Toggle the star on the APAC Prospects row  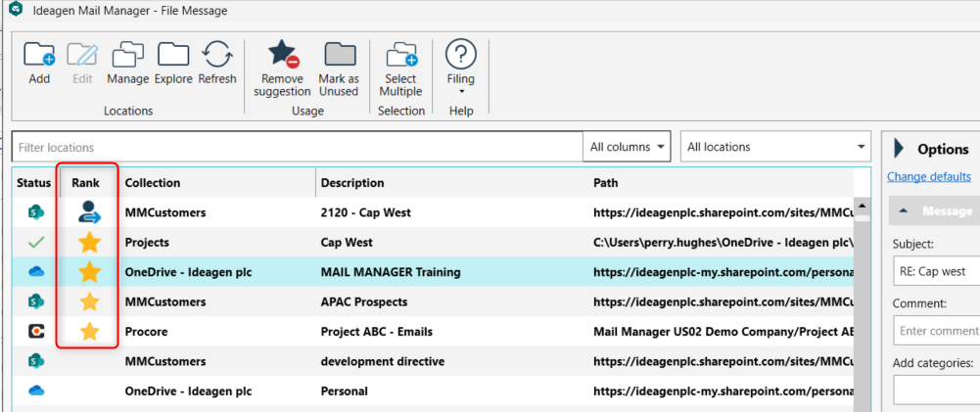tap(89, 301)
